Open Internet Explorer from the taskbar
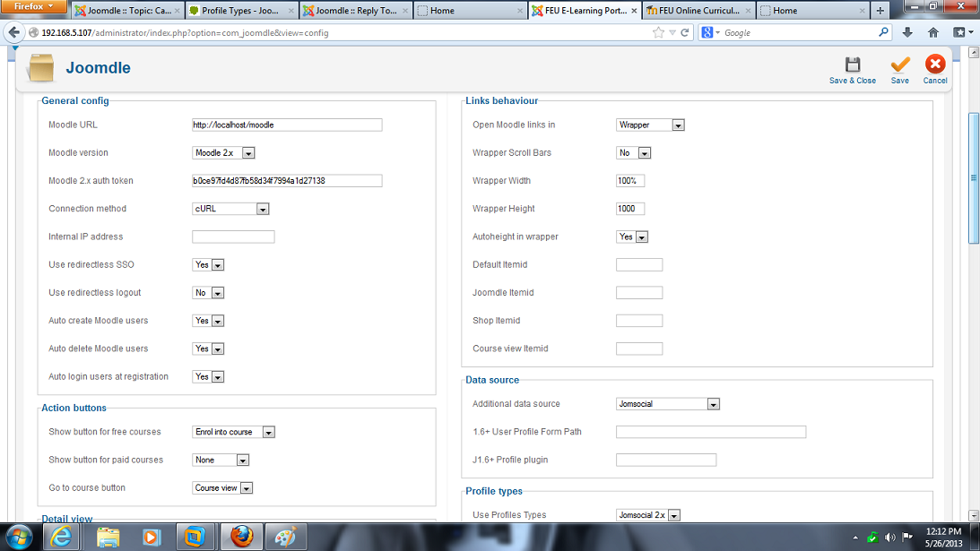This screenshot has height=551, width=980. coord(61,536)
